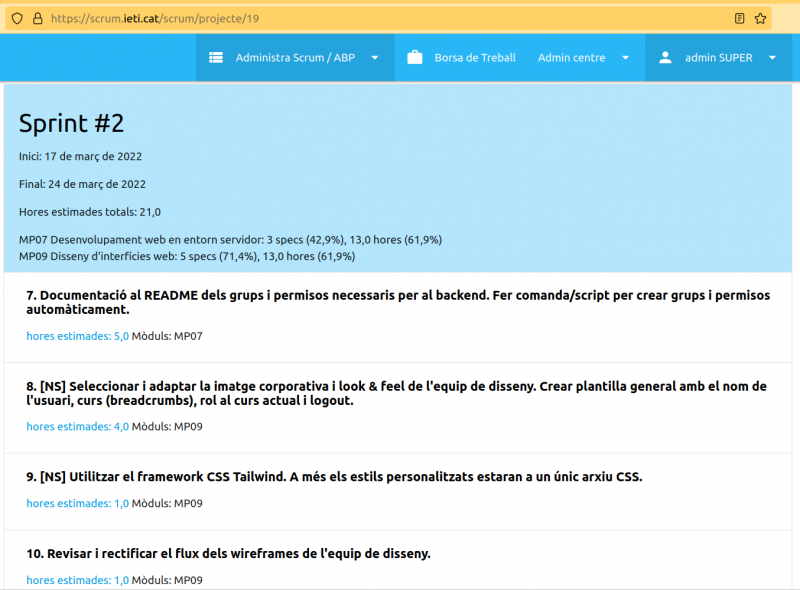The image size is (800, 590).
Task: Click spec 8 Seleccionar i adaptar la imatge title
Action: (396, 393)
